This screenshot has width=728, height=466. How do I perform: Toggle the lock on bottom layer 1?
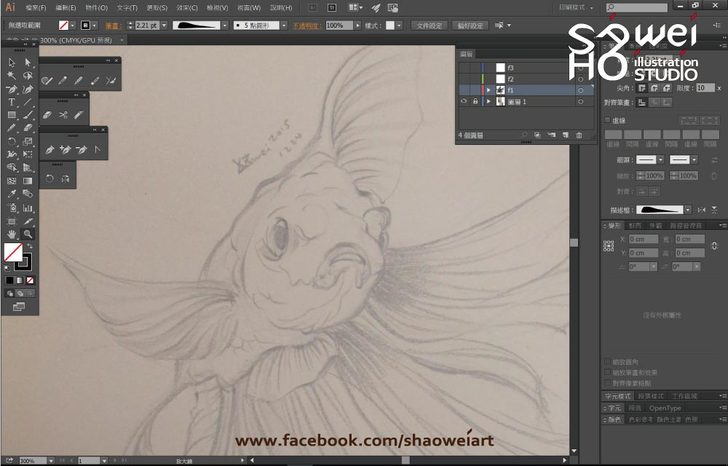pos(475,101)
